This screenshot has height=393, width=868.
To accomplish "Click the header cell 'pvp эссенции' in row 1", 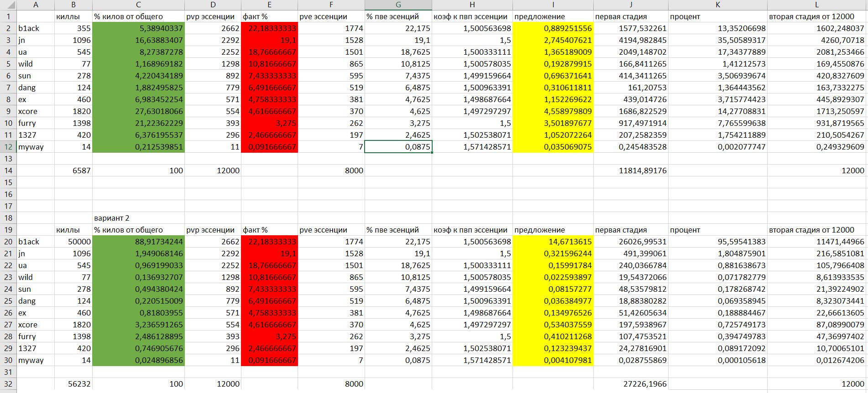I will 213,16.
